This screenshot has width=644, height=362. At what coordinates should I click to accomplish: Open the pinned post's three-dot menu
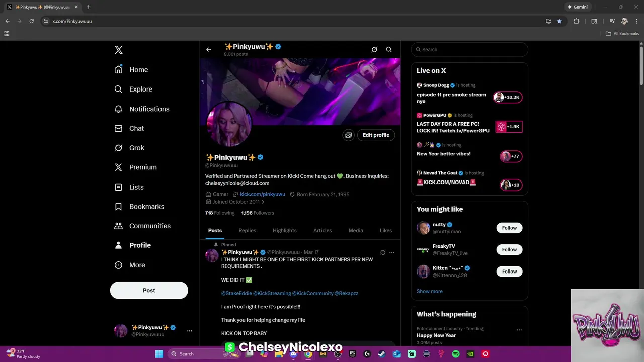coord(392,252)
